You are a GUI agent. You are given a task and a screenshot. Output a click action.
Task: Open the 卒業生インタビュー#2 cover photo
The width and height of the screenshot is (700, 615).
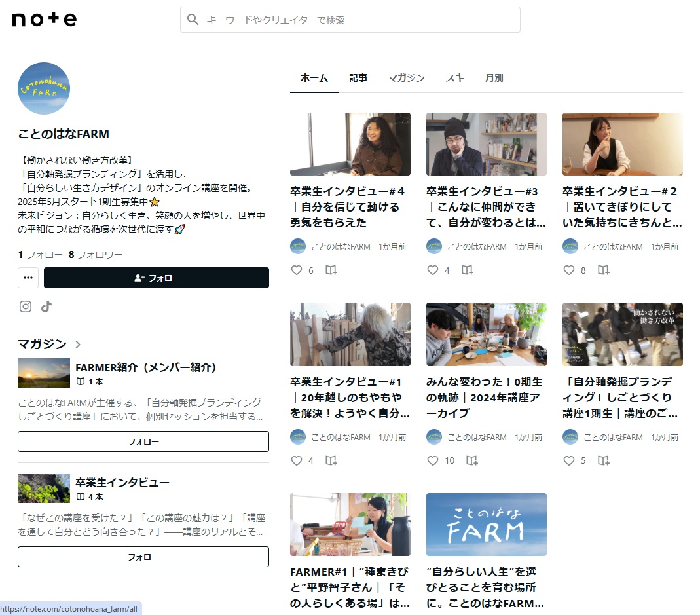(x=623, y=144)
